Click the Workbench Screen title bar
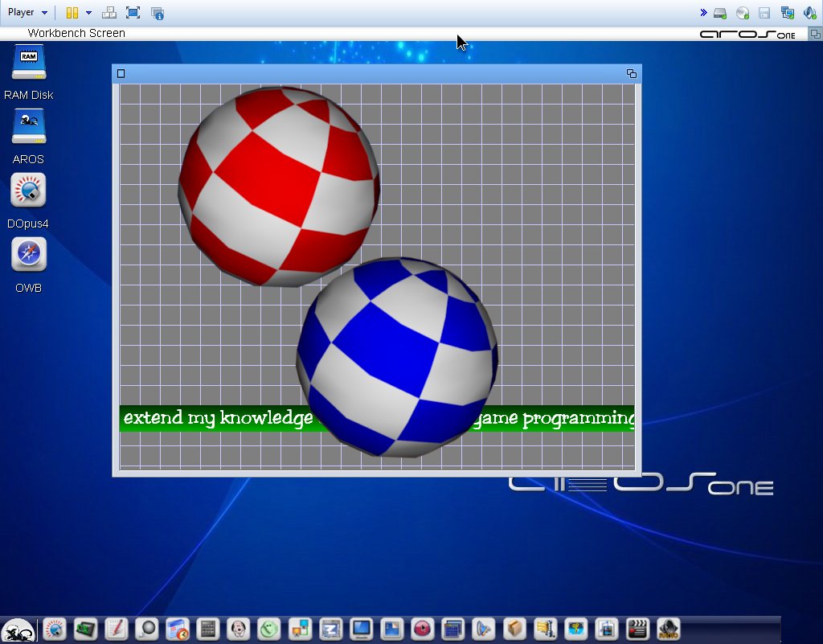Viewport: 823px width, 644px height. tap(321, 34)
